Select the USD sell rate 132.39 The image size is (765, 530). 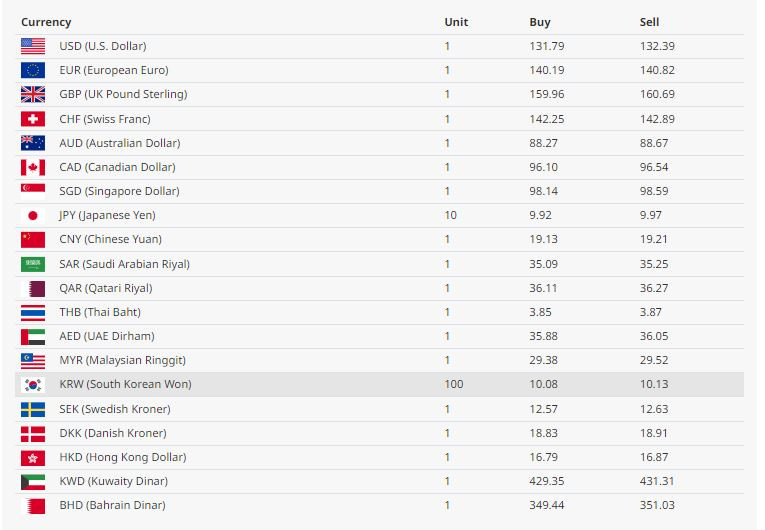[657, 46]
